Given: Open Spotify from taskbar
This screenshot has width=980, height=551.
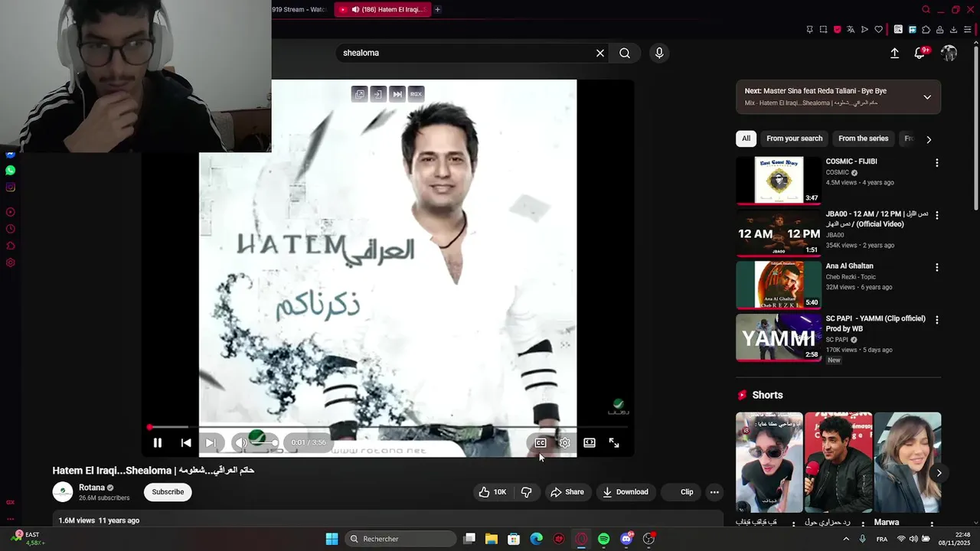Looking at the screenshot, I should click(603, 539).
